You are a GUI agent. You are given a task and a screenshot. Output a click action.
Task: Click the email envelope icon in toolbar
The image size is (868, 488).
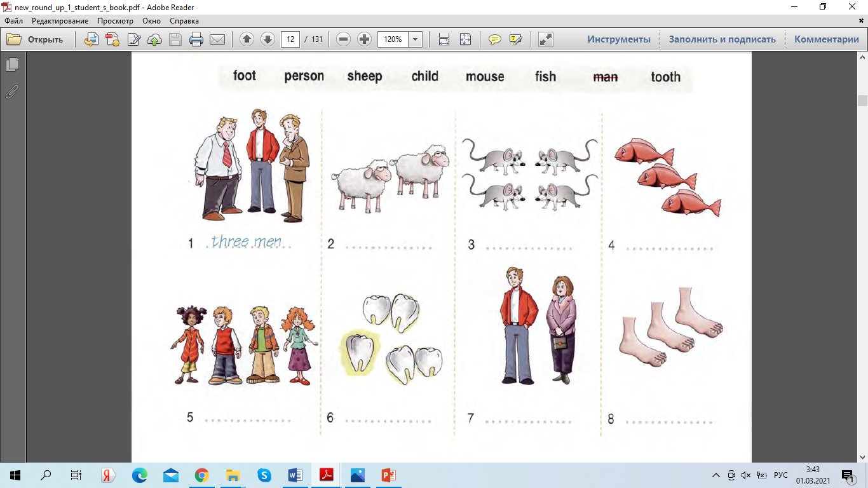[x=217, y=39]
